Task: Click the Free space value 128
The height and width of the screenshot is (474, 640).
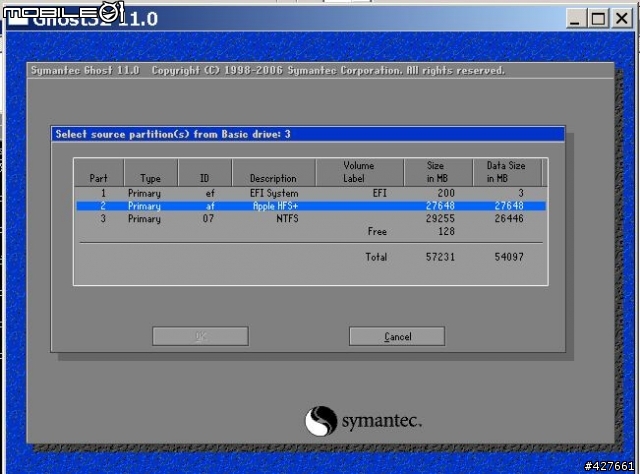Action: (x=446, y=231)
